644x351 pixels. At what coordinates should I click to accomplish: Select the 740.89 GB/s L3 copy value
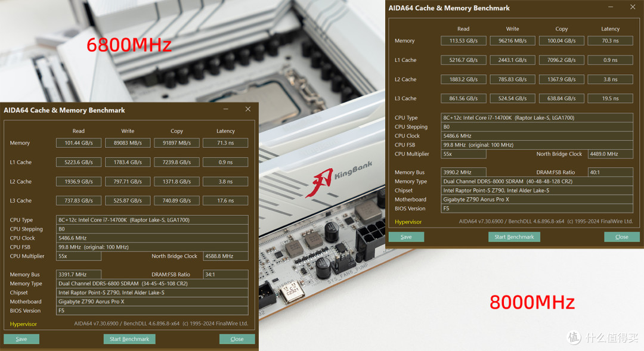click(x=177, y=201)
